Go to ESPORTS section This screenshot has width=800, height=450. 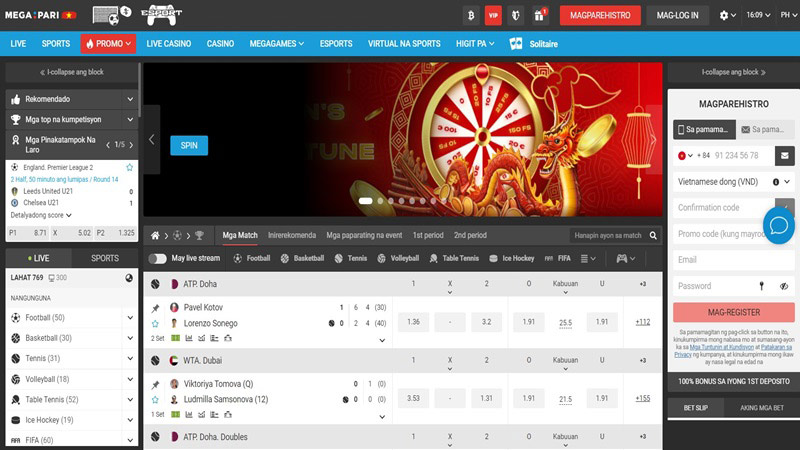336,44
